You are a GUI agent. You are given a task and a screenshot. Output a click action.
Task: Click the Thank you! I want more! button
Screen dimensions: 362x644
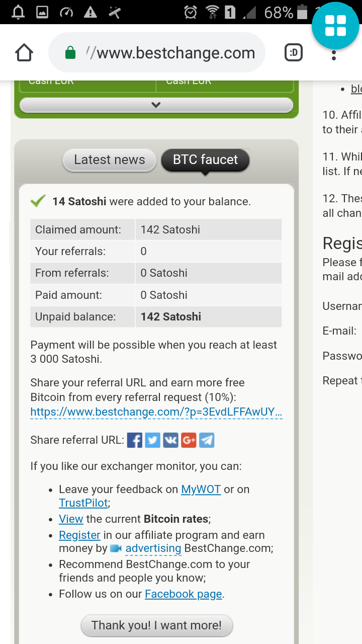coord(156,625)
